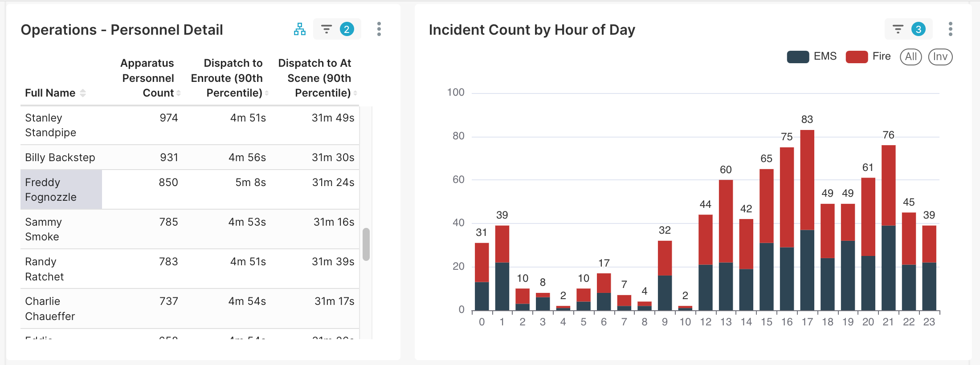980x365 pixels.
Task: Open hierarchy icon in Personnel Detail panel
Action: pyautogui.click(x=300, y=29)
